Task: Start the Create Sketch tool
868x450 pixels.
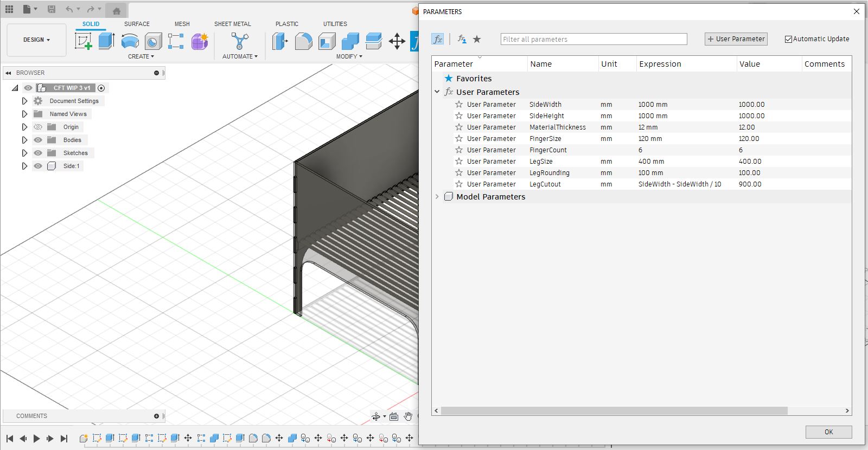Action: coord(83,41)
